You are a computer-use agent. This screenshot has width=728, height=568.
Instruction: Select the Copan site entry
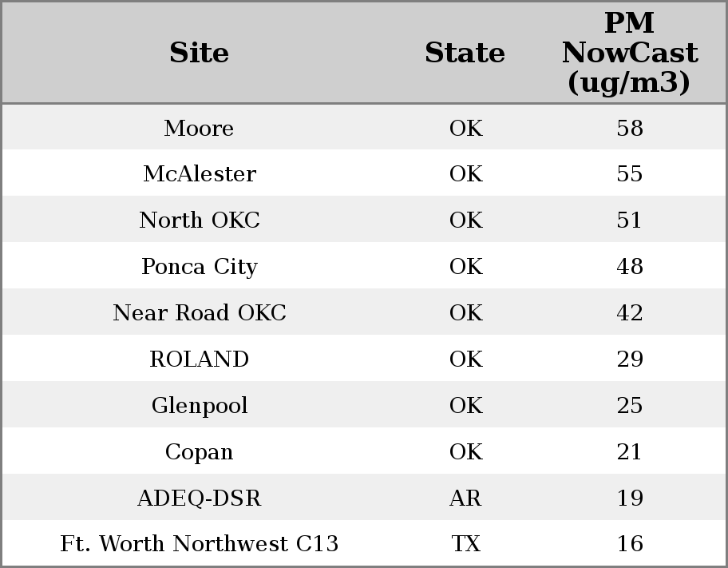point(199,452)
